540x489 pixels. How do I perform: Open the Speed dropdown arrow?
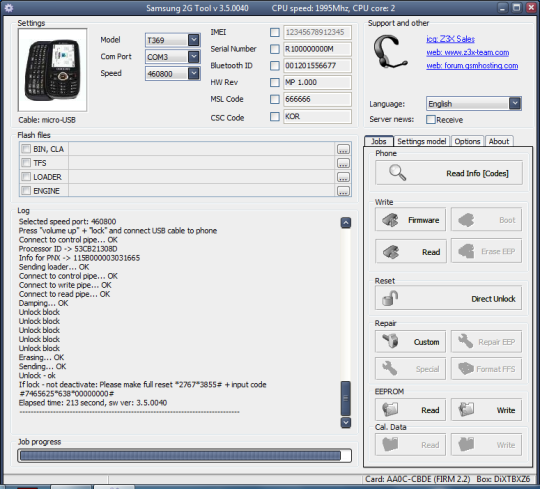[x=194, y=73]
